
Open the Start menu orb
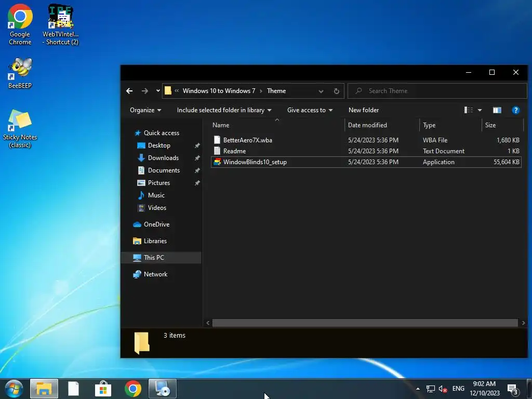14,389
